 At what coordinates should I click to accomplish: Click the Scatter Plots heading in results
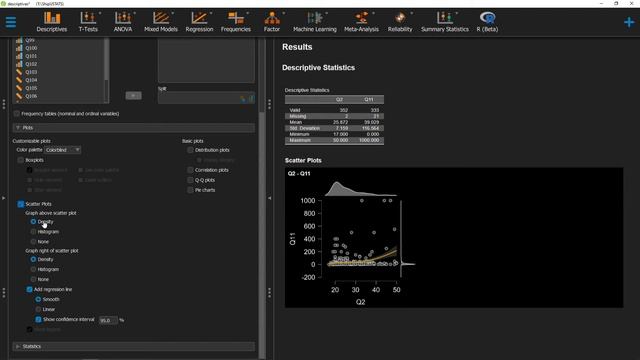pos(303,160)
